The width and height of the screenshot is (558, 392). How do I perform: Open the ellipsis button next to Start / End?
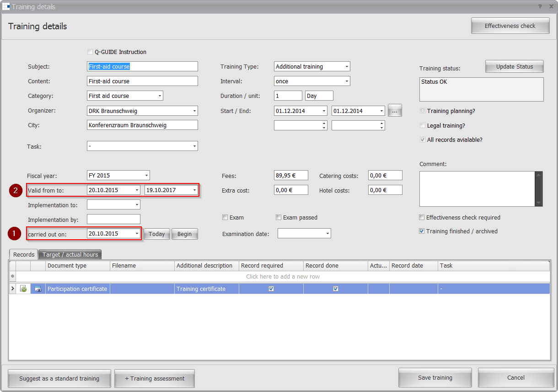point(395,111)
